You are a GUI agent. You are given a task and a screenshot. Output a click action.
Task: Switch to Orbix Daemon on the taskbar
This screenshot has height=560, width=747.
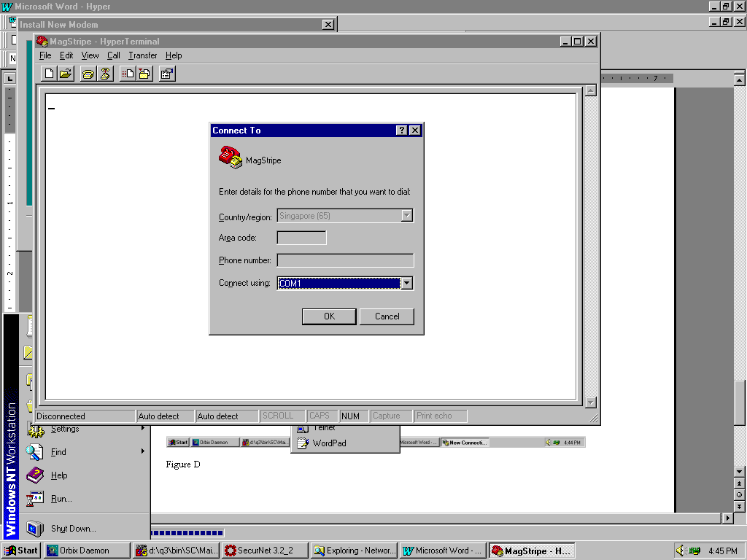coord(88,551)
